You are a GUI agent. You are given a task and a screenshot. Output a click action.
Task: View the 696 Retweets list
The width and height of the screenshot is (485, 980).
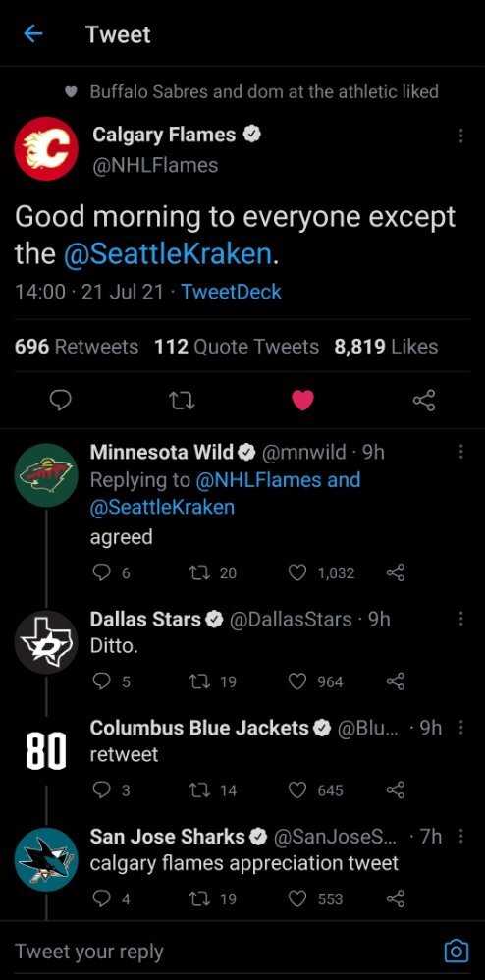[77, 347]
